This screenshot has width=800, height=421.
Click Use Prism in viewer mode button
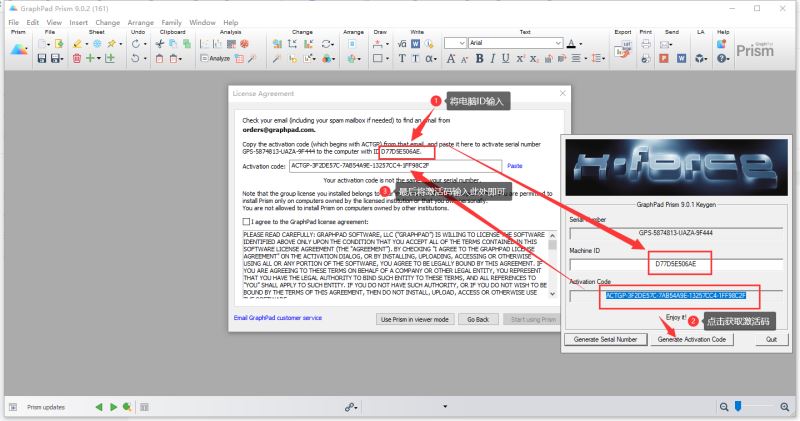pyautogui.click(x=414, y=319)
